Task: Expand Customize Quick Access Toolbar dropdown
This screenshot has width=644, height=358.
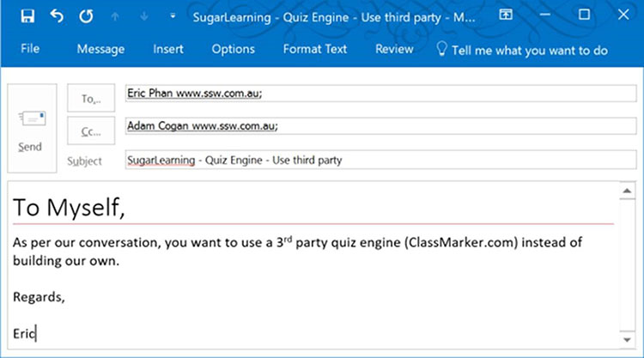Action: pyautogui.click(x=173, y=15)
